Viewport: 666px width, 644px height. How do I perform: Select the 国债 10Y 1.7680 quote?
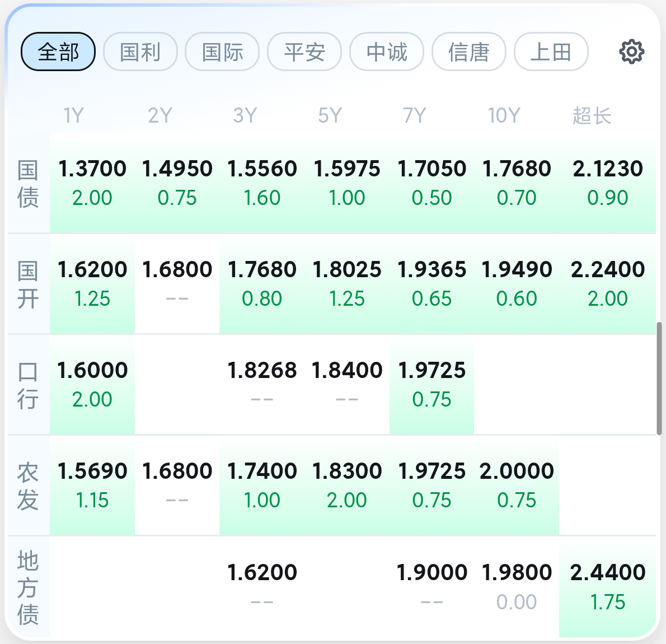click(517, 183)
